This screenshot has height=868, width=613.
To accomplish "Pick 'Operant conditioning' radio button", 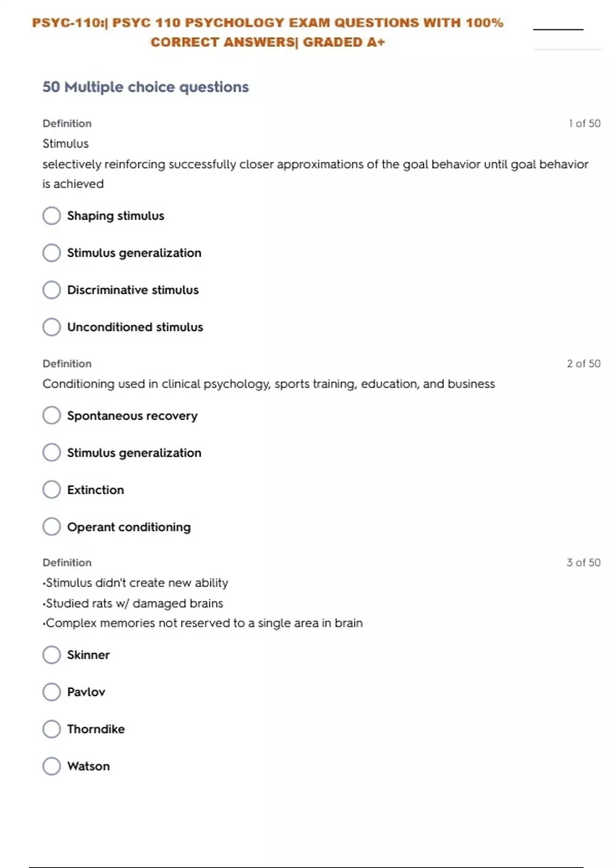I will click(x=52, y=526).
